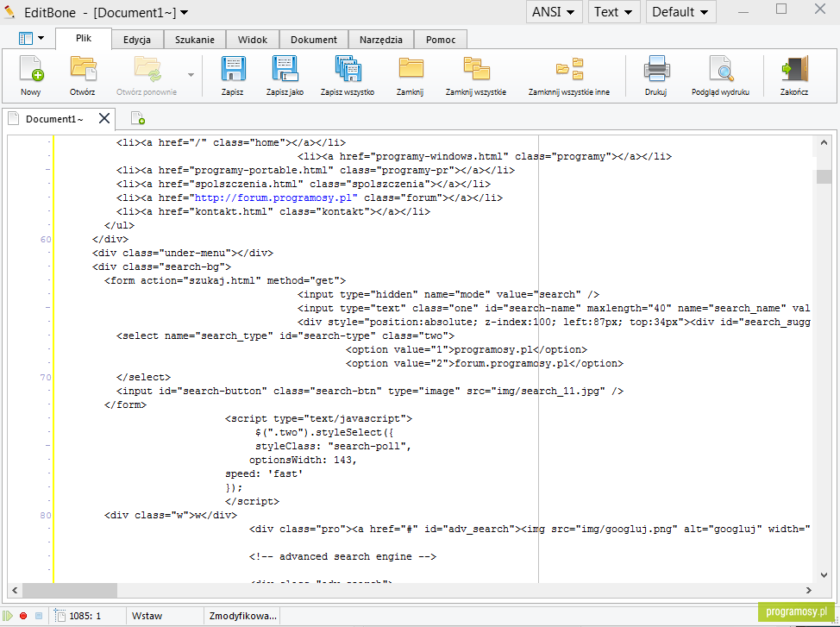840x627 pixels.
Task: Switch to the Edycja tab
Action: tap(137, 40)
